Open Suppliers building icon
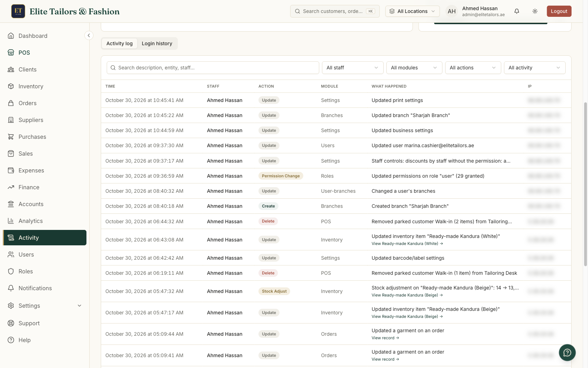This screenshot has height=368, width=588. pos(11,120)
